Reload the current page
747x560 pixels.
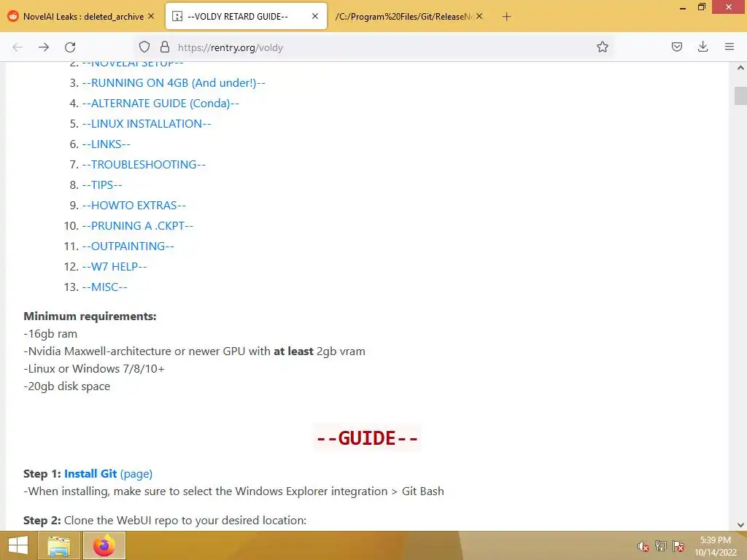[70, 47]
